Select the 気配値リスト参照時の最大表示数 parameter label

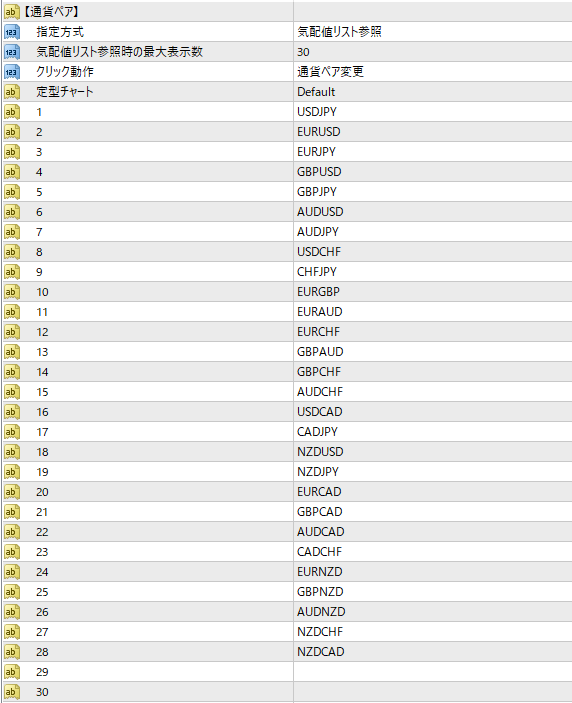tap(120, 52)
